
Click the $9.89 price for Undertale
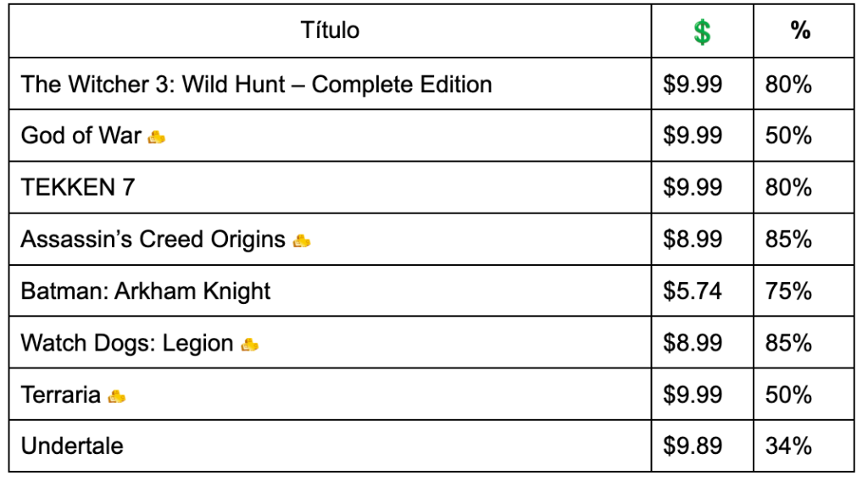[693, 446]
